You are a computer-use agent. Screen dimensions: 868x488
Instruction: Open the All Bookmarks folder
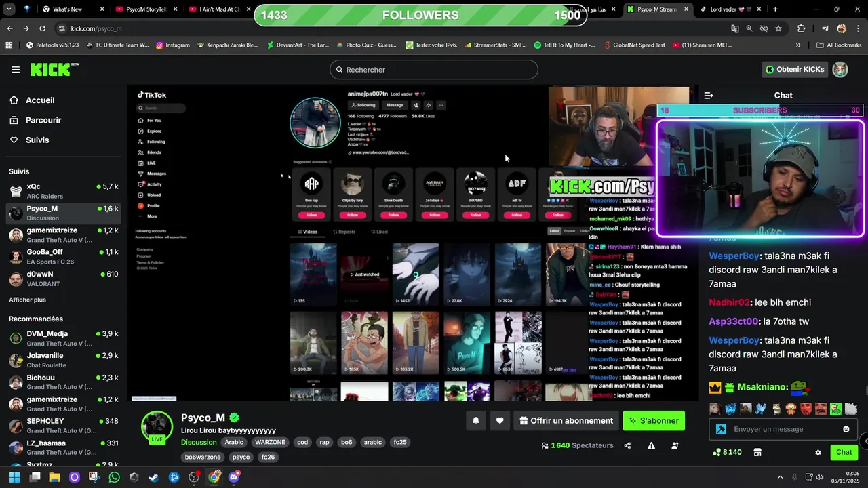point(839,45)
